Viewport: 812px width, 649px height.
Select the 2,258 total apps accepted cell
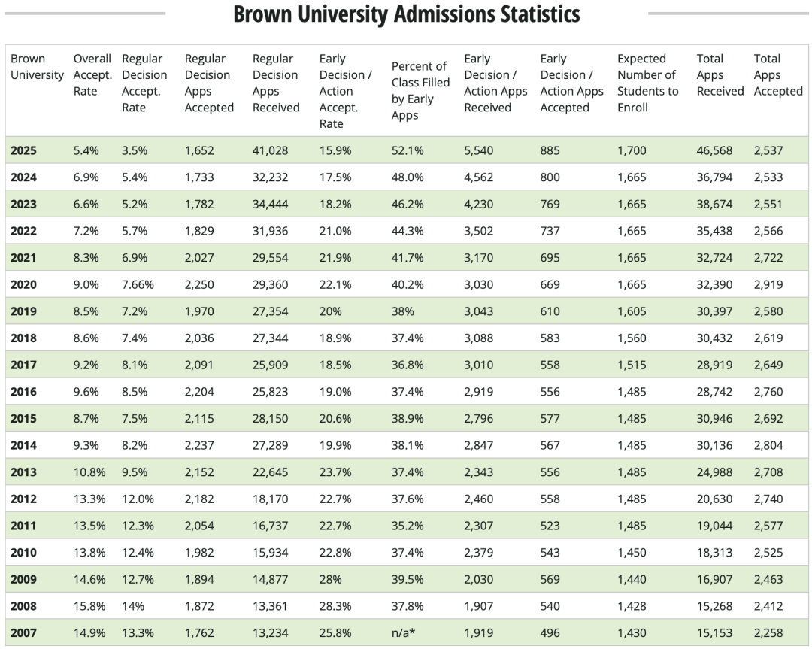pos(768,633)
